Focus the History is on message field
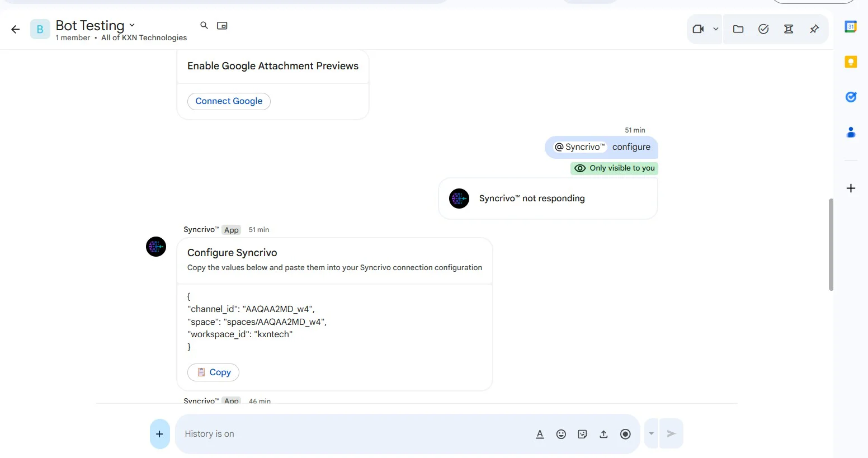The height and width of the screenshot is (458, 868). pyautogui.click(x=352, y=434)
